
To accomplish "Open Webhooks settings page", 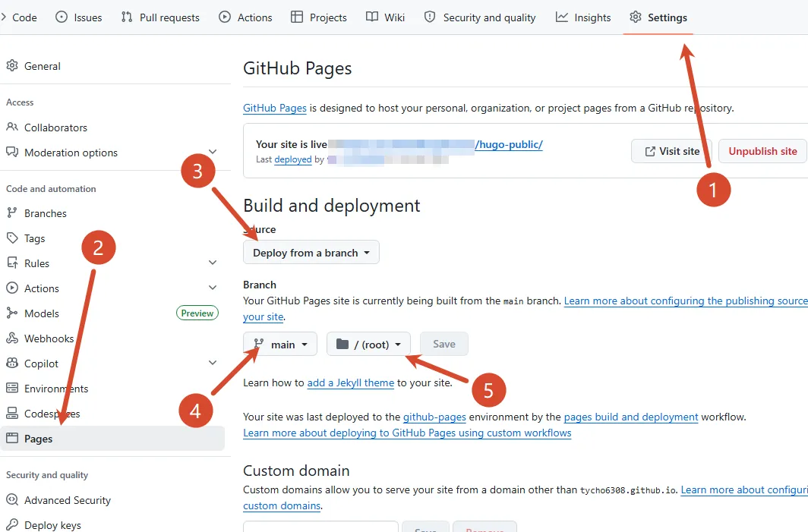I will click(x=112, y=338).
